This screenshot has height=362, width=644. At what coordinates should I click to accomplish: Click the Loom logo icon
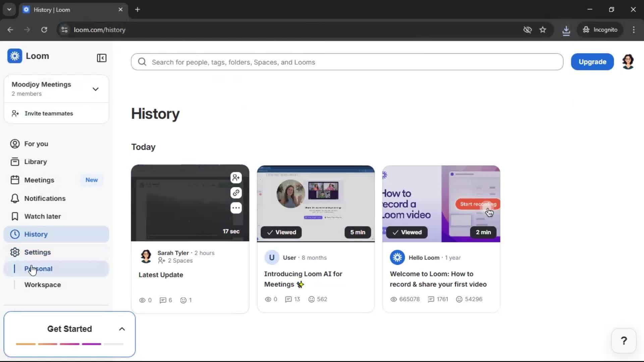(x=14, y=56)
